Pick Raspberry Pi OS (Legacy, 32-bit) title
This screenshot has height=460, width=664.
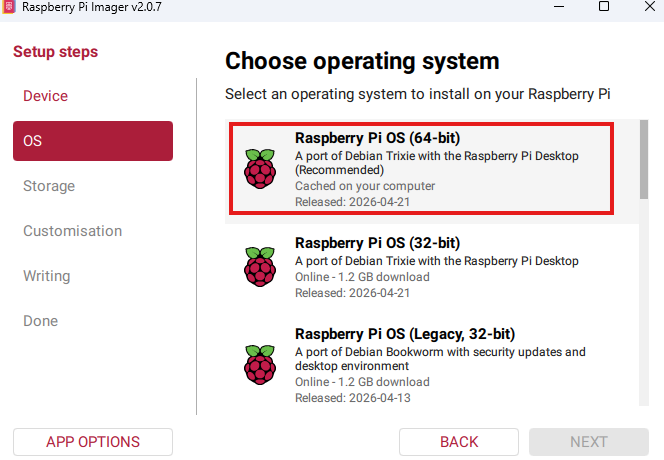(405, 334)
